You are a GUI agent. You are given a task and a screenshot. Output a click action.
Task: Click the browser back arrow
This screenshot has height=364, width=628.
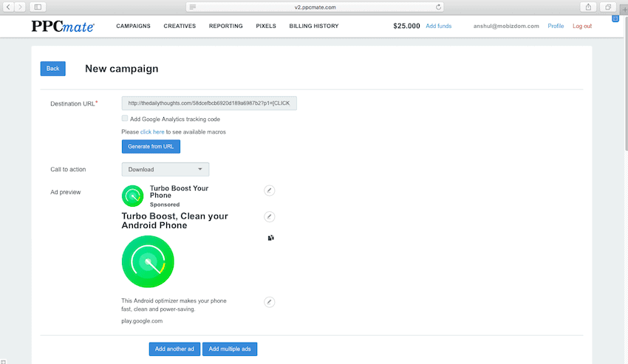10,7
